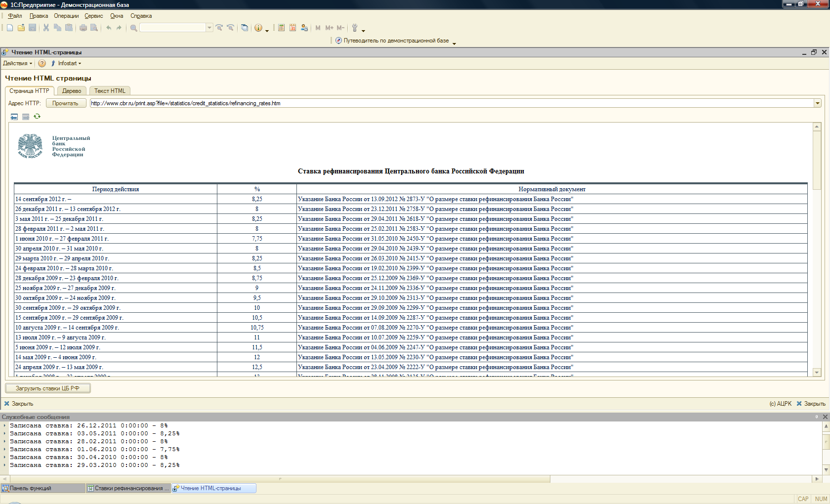This screenshot has width=830, height=504.
Task: Click the M+ memory add button
Action: pos(329,28)
